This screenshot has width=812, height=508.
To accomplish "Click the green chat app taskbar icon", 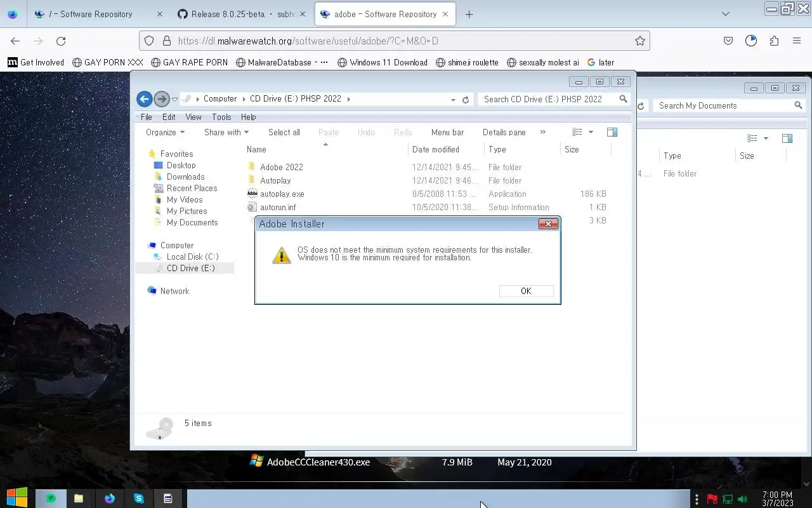I will point(51,498).
